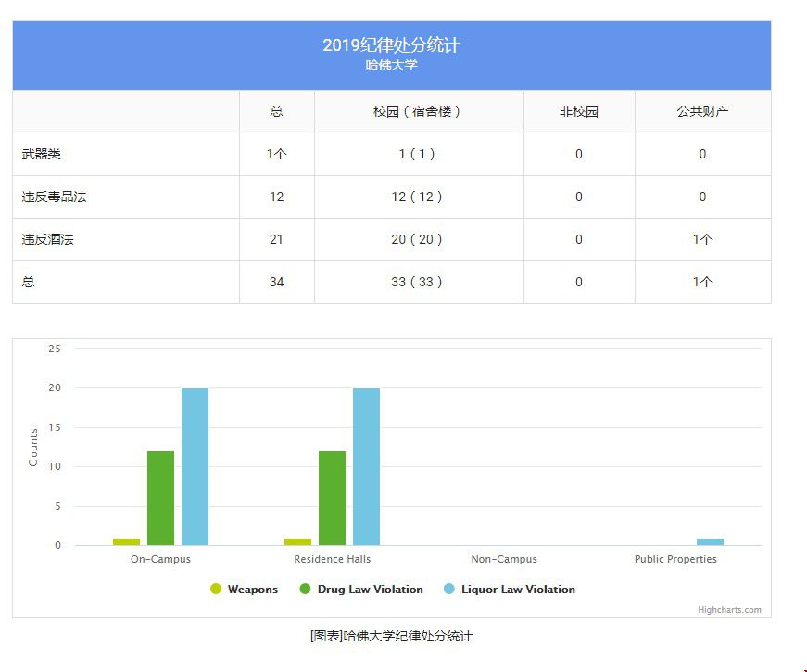Click the 10 y-axis tick label
The width and height of the screenshot is (807, 672).
[55, 466]
